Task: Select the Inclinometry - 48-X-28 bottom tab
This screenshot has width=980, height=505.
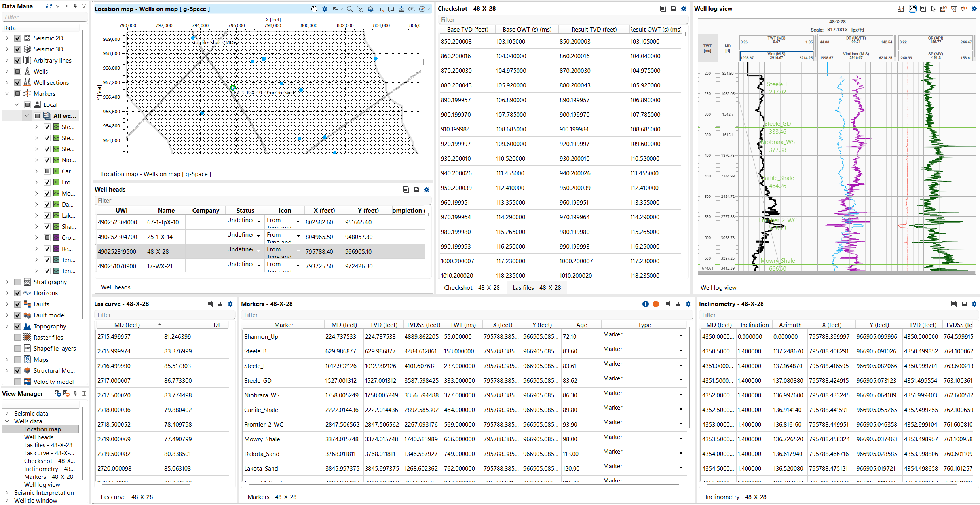Action: pyautogui.click(x=736, y=497)
